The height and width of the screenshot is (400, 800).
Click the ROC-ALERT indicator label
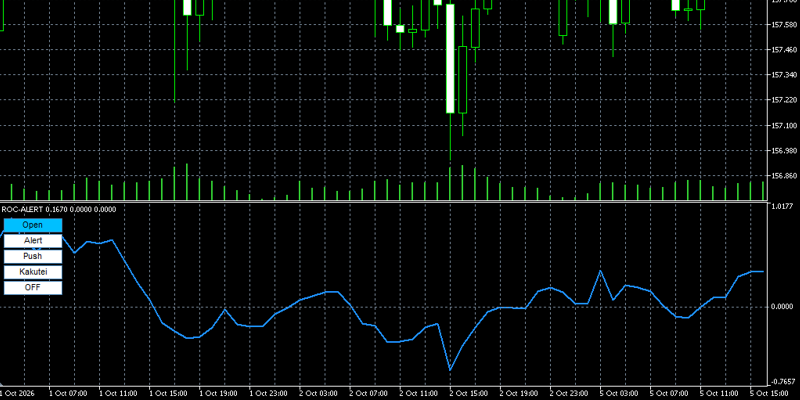tap(59, 209)
